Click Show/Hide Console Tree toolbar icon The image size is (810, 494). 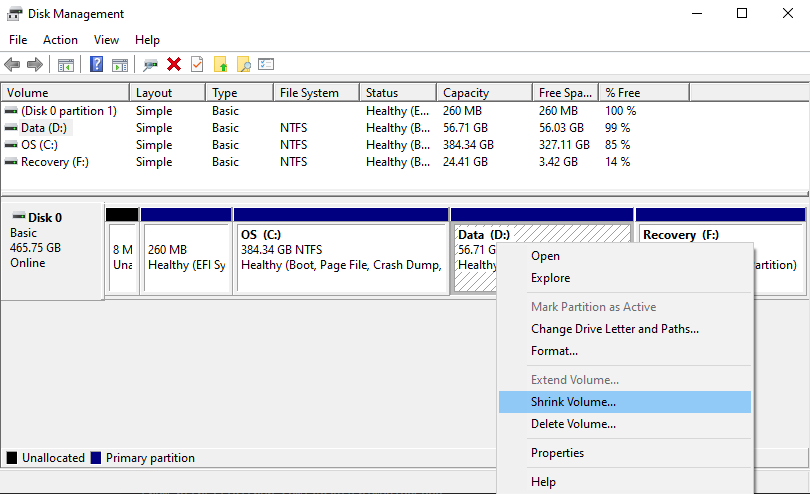(x=66, y=65)
